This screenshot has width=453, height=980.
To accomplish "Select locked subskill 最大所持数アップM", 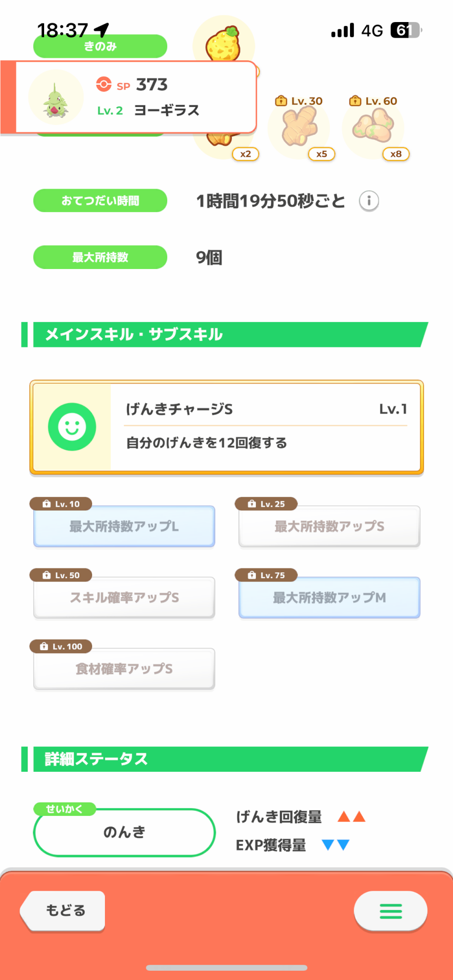I will coord(329,597).
